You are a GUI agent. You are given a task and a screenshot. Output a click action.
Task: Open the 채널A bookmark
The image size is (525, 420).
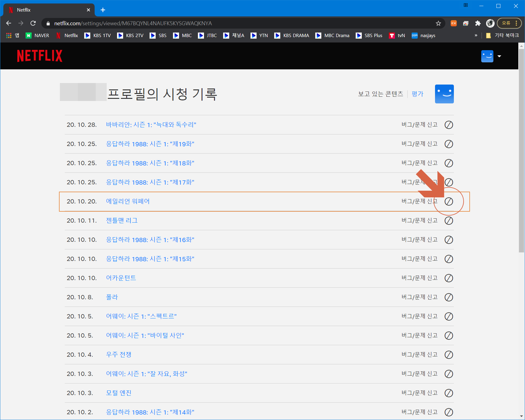pos(234,36)
